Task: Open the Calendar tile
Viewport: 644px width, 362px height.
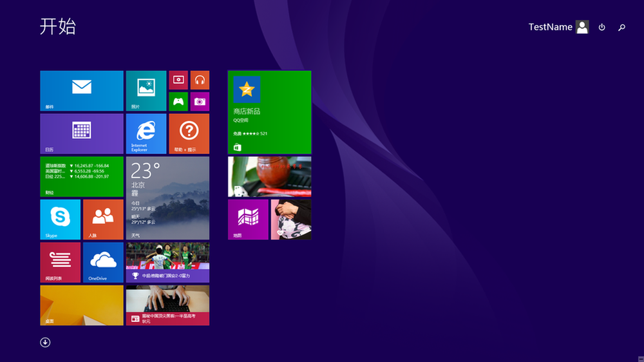Action: 82,134
